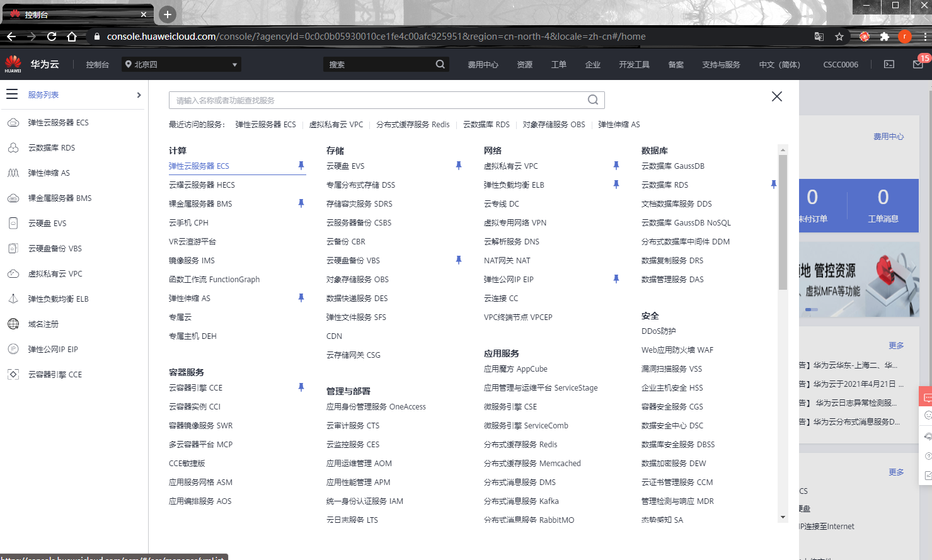Unpin 弹性负载均衡 ELB in the service list

click(x=616, y=185)
